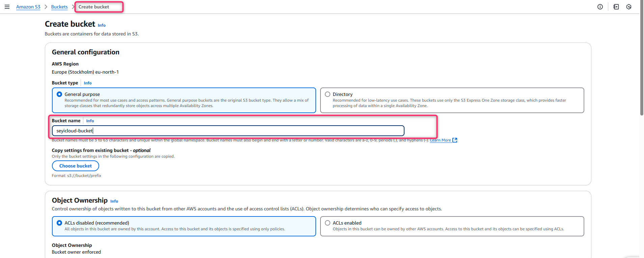
Task: Select General purpose bucket type radio
Action: pyautogui.click(x=59, y=94)
